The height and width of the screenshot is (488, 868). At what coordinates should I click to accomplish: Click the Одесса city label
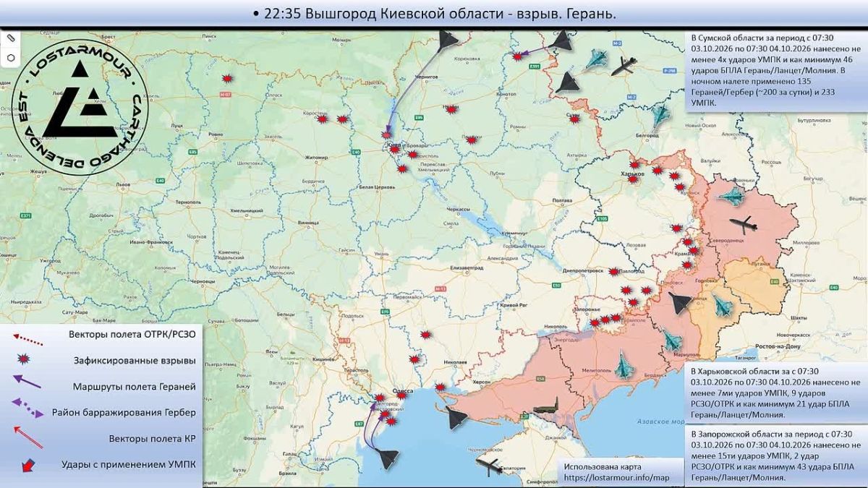[403, 390]
